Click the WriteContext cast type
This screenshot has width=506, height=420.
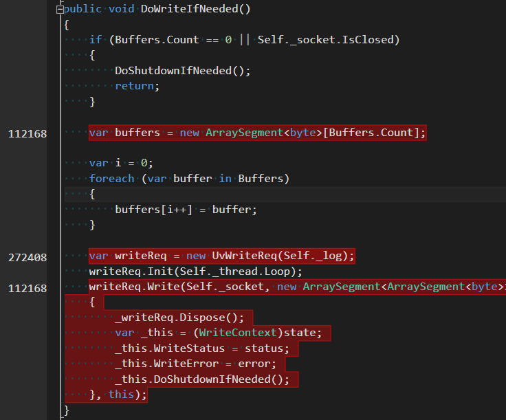point(238,333)
